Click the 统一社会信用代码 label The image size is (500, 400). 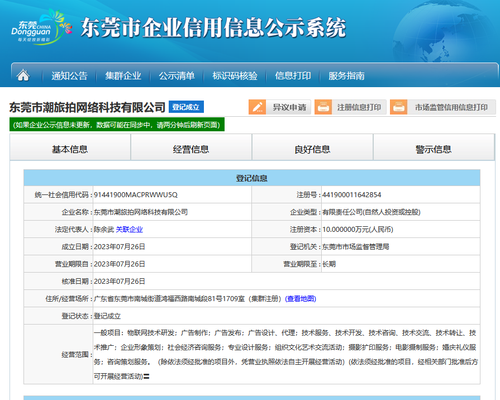point(62,195)
